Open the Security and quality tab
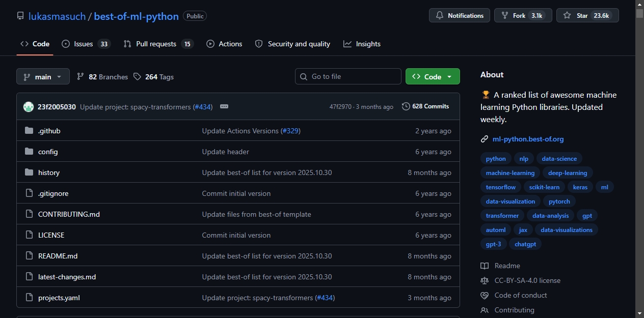644x318 pixels. pyautogui.click(x=292, y=44)
